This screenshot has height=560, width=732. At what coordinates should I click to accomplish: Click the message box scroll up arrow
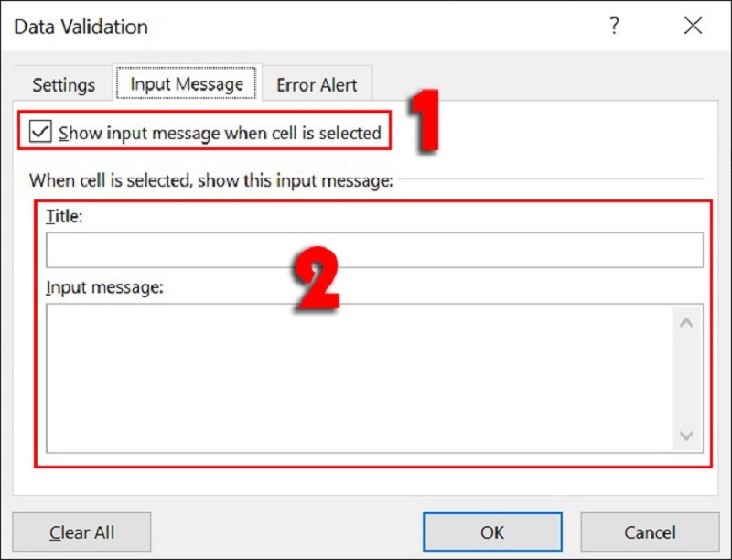click(x=686, y=323)
